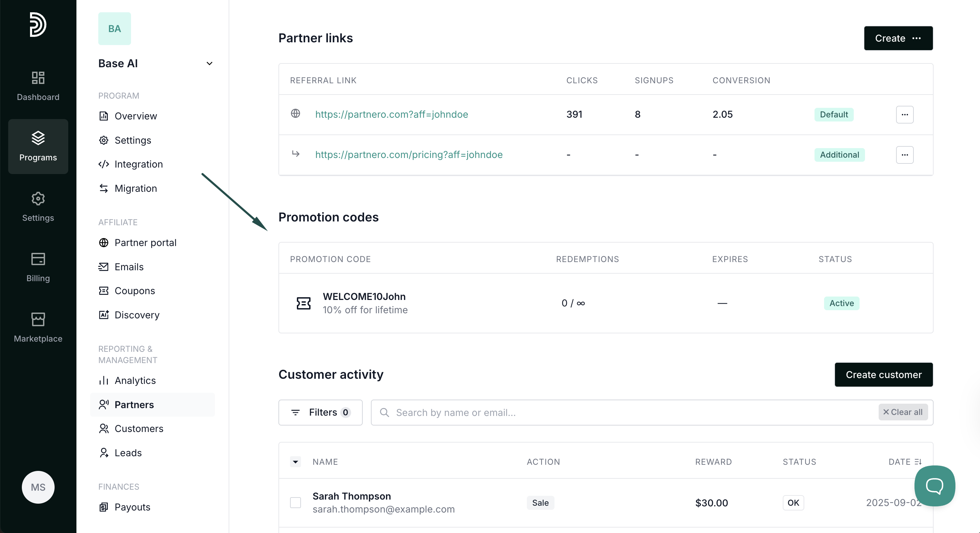Open the Billing section icon
The height and width of the screenshot is (533, 980).
(x=38, y=267)
